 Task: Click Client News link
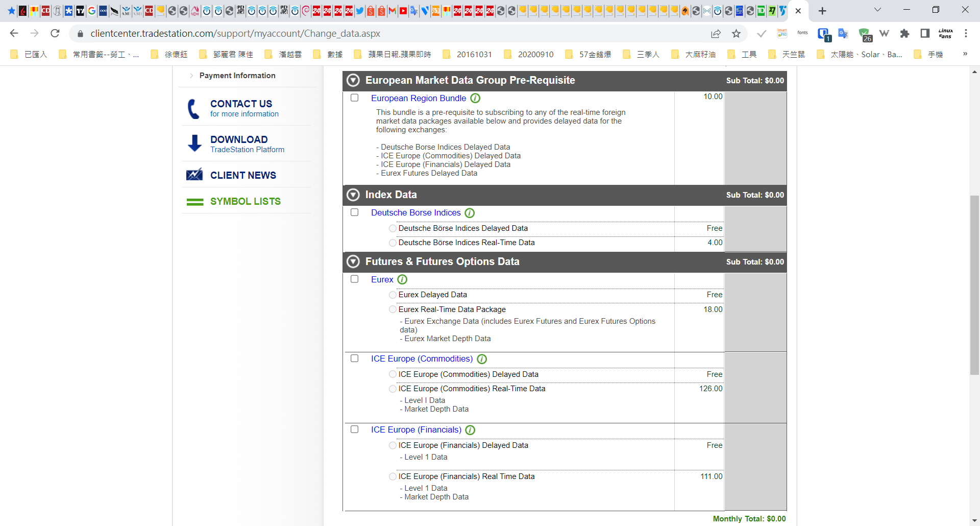(x=243, y=175)
